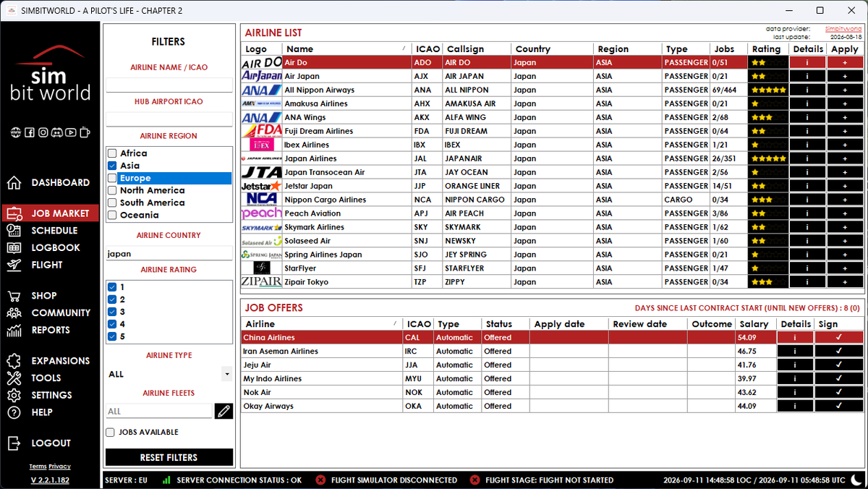The width and height of the screenshot is (868, 489).
Task: Click the coffee mug donate icon
Action: pyautogui.click(x=85, y=132)
